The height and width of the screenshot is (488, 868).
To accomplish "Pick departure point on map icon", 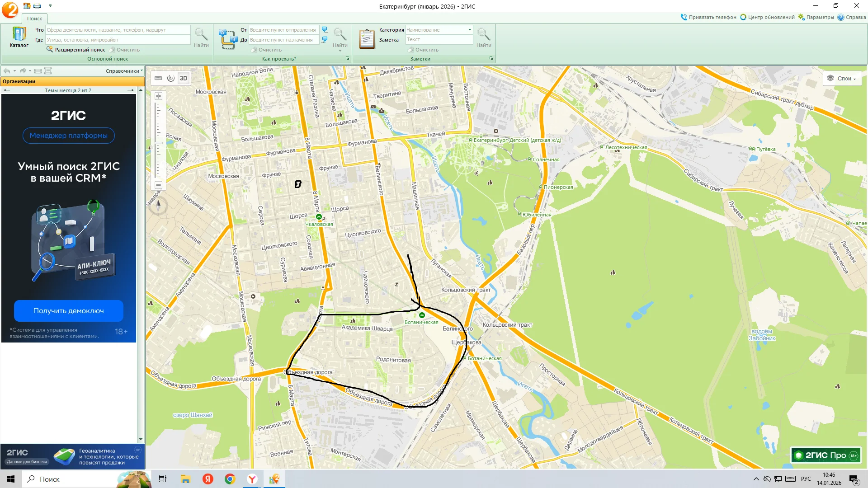I will coord(325,30).
